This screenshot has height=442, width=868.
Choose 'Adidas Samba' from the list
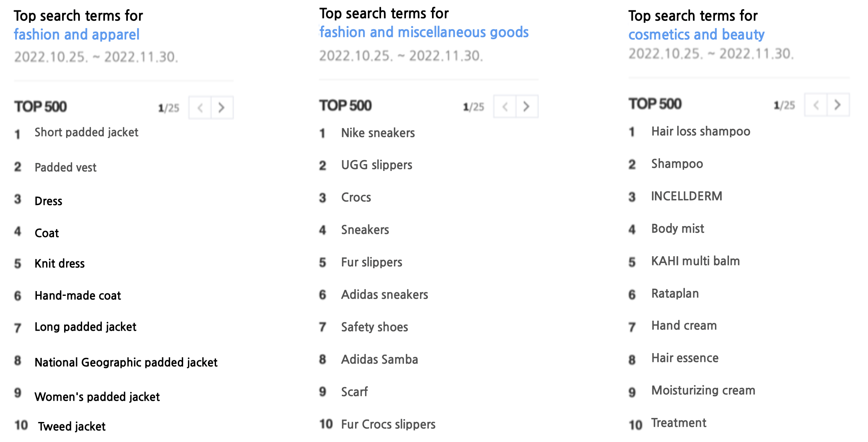pyautogui.click(x=379, y=360)
